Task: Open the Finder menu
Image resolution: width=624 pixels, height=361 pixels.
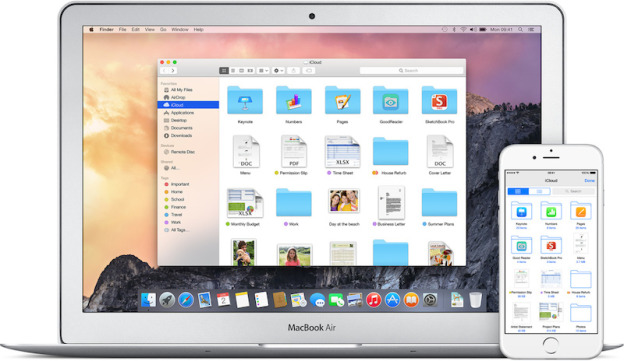Action: point(106,29)
